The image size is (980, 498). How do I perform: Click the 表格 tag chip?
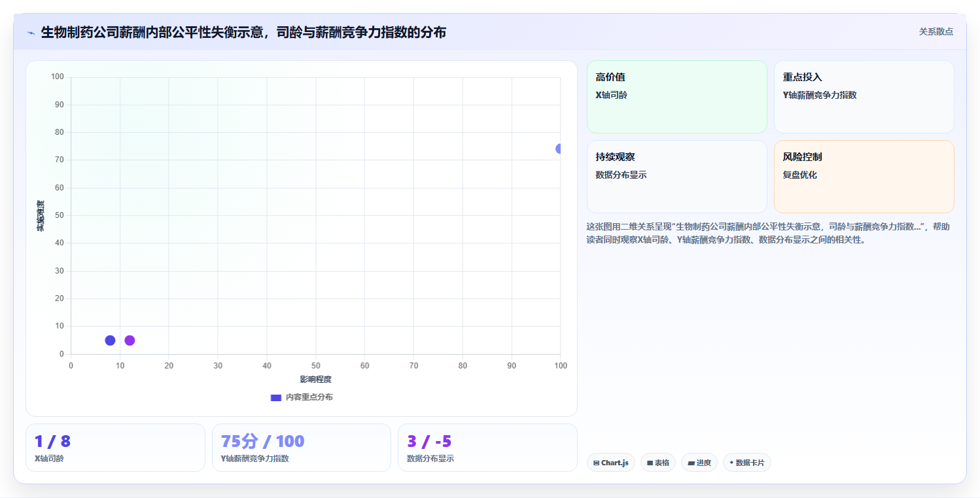click(x=657, y=463)
